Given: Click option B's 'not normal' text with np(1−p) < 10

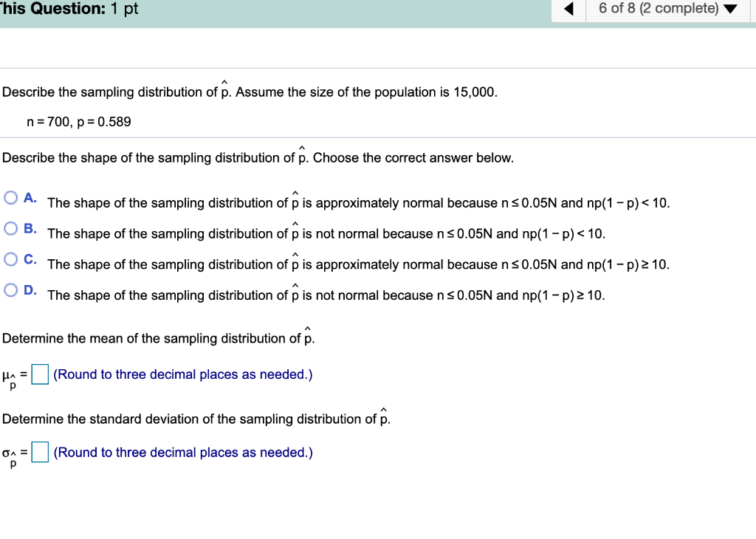Looking at the screenshot, I should coord(326,234).
